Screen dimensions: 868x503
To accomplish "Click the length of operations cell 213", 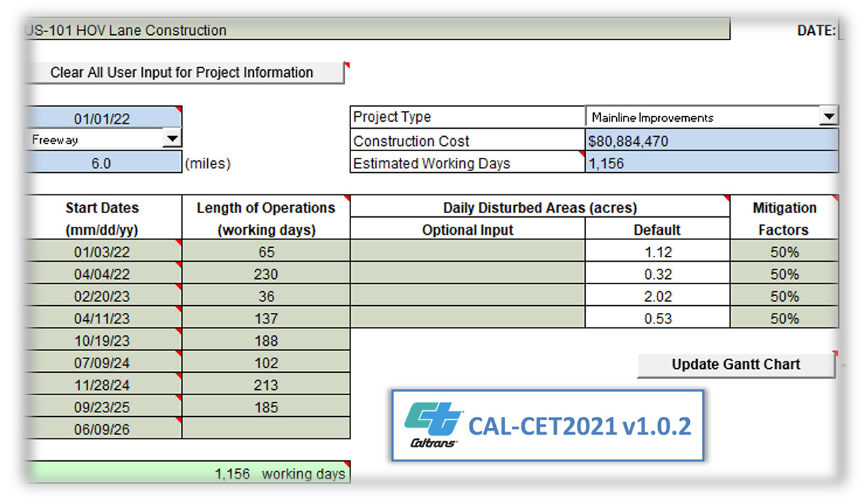I will coord(266,385).
